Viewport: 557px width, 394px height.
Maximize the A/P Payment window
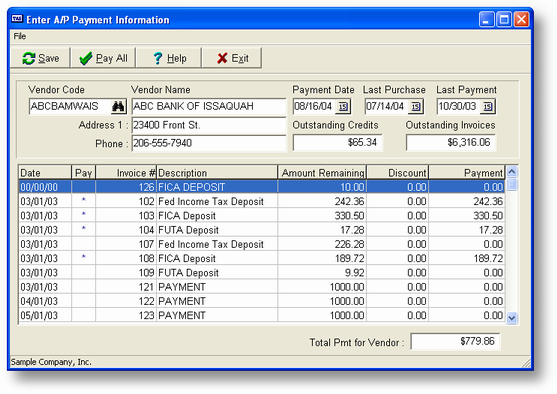(x=504, y=19)
